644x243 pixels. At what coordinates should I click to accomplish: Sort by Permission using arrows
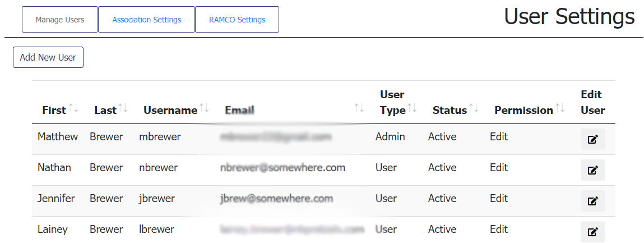(560, 108)
